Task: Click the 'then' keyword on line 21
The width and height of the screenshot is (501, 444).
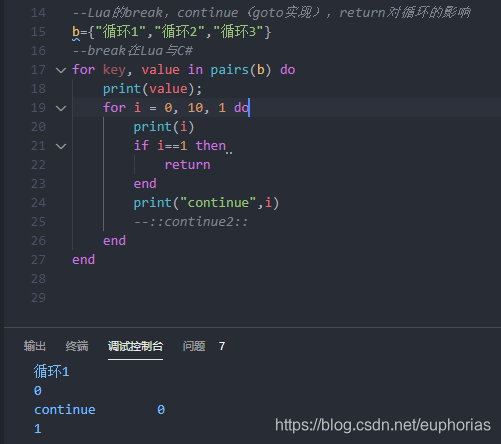Action: 211,146
